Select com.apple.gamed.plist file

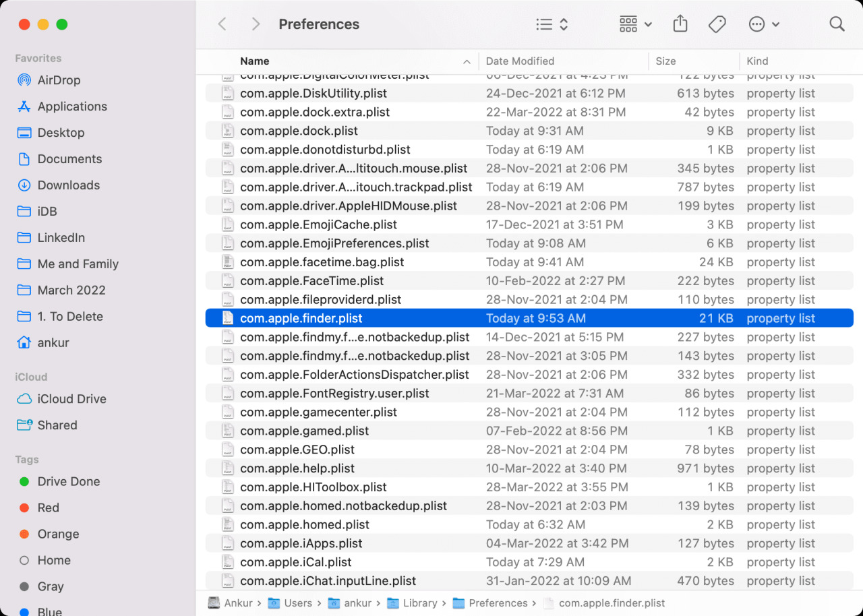click(x=529, y=431)
